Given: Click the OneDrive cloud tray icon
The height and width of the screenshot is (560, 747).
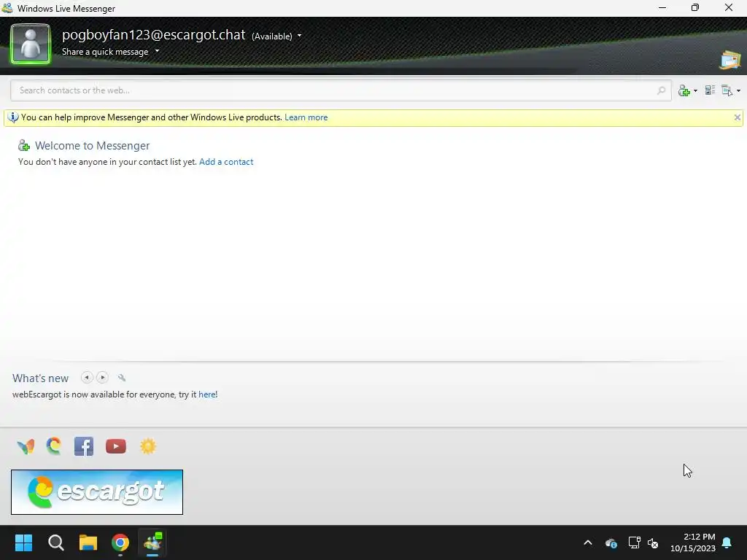Looking at the screenshot, I should click(x=611, y=542).
